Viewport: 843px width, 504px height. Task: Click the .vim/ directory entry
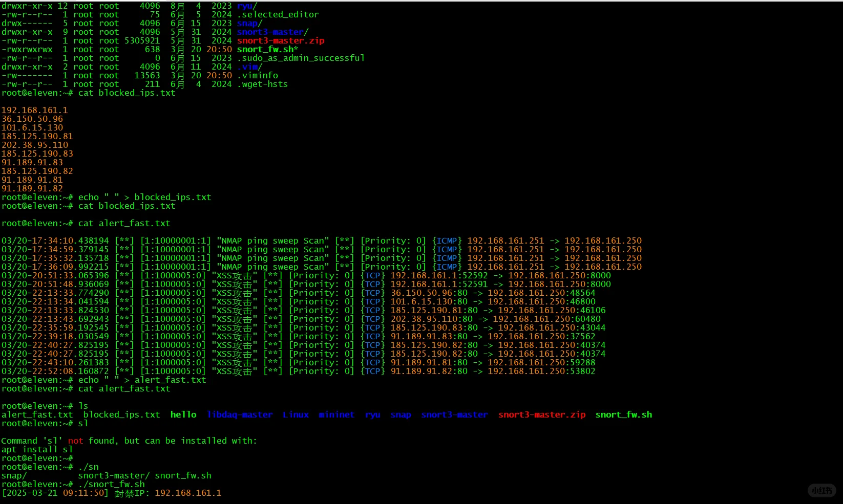[249, 67]
